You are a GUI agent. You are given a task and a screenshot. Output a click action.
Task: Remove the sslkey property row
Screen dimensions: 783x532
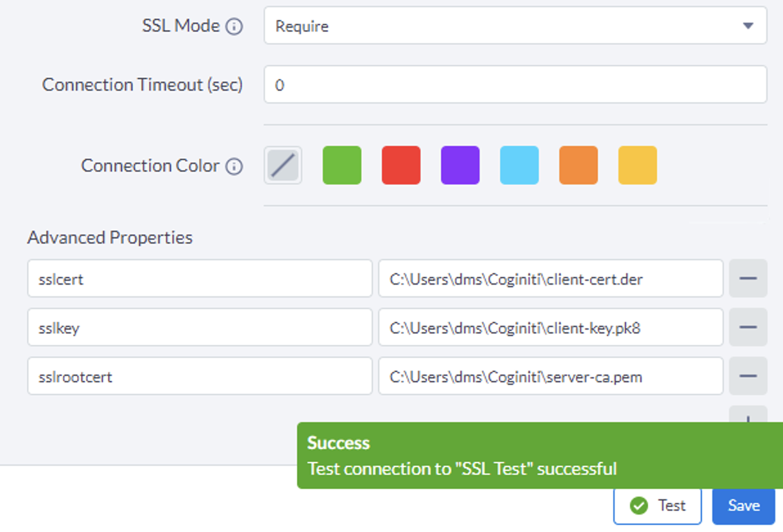[748, 327]
